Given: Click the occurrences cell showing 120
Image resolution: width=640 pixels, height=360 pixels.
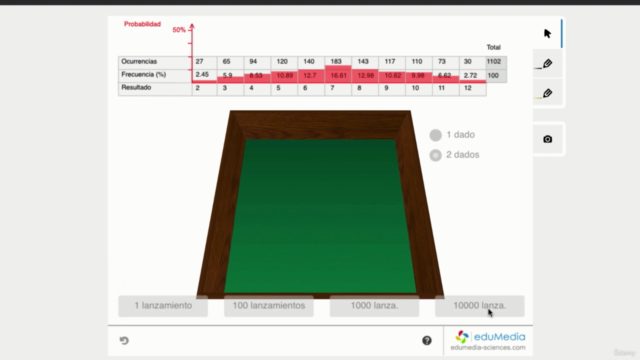Looking at the screenshot, I should point(284,62).
